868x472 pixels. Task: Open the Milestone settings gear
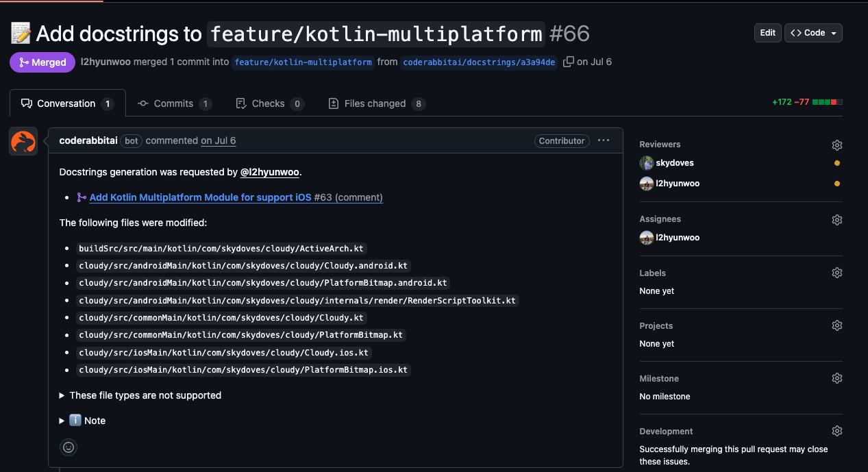tap(836, 378)
